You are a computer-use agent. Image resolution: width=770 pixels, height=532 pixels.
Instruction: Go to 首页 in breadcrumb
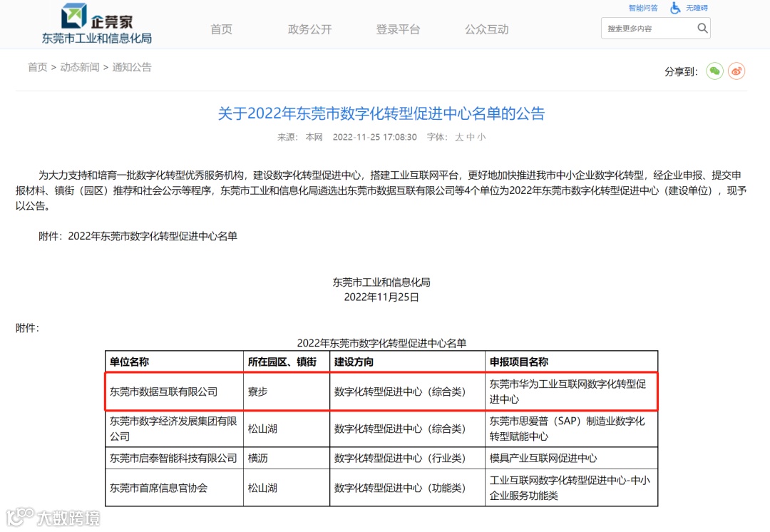click(37, 67)
